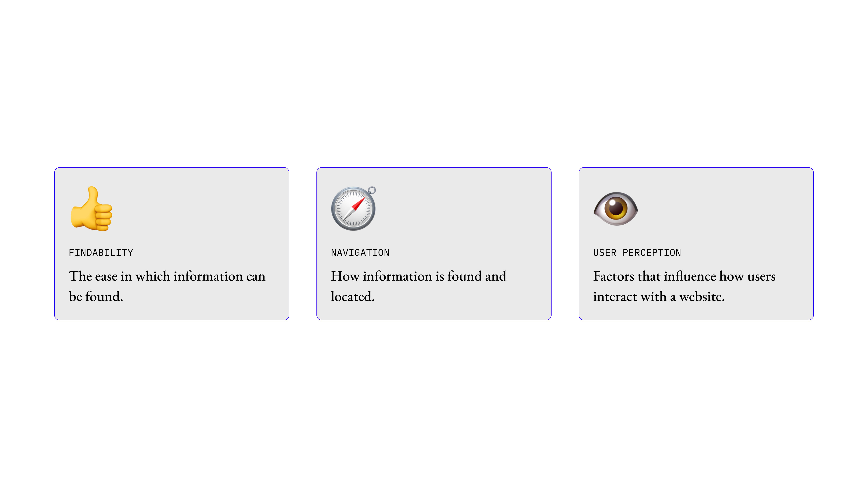Click the brown iris of the eye
Viewport: 868px width, 488px height.
point(616,208)
